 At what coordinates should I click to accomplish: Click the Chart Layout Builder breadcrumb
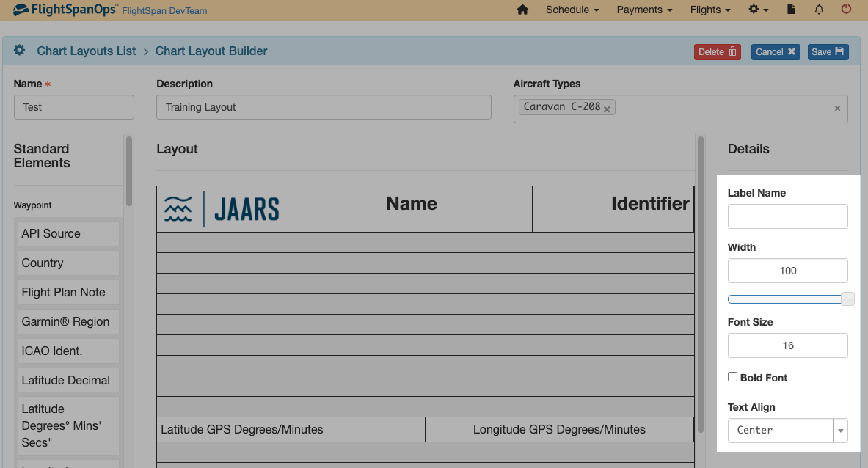211,51
